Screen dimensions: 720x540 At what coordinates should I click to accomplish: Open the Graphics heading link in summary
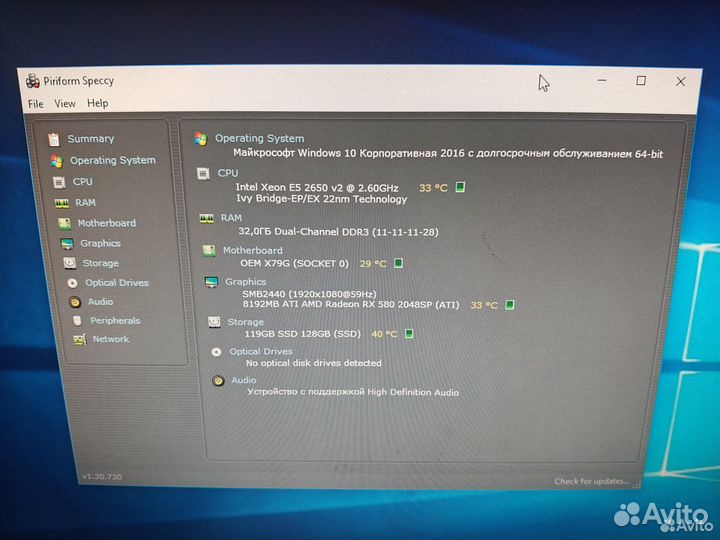click(x=245, y=281)
